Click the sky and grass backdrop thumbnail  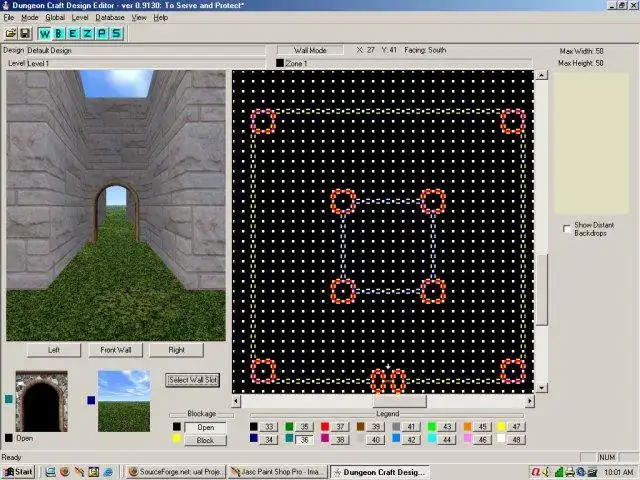[124, 401]
